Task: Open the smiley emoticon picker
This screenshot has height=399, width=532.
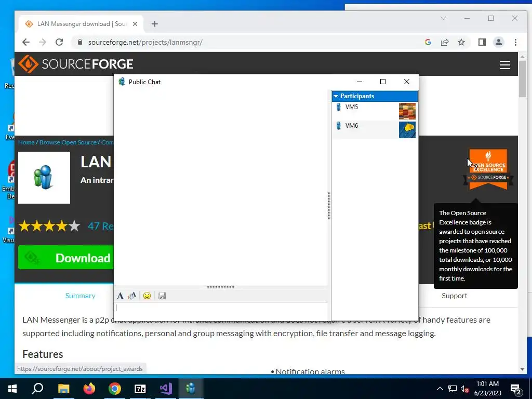Action: pyautogui.click(x=147, y=296)
